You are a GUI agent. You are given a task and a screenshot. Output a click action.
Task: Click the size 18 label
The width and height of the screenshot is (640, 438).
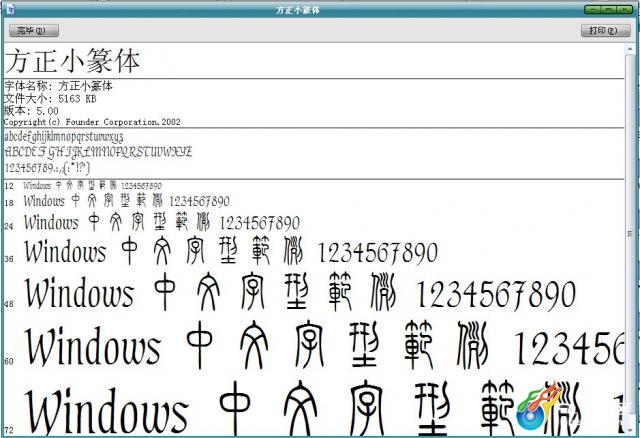9,203
